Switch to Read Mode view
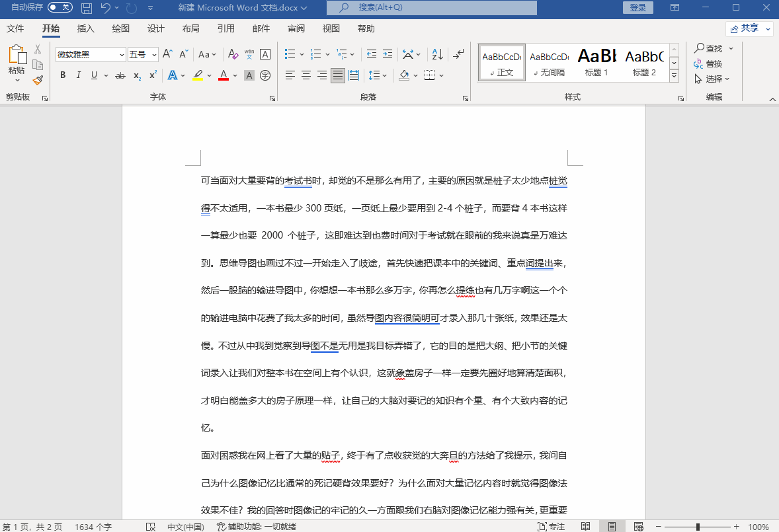Image resolution: width=779 pixels, height=532 pixels. 586,527
